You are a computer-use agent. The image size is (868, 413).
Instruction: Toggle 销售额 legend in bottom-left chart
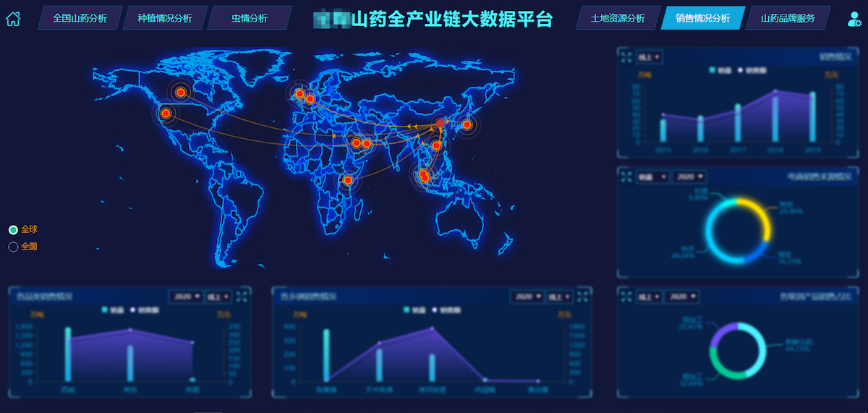(145, 310)
